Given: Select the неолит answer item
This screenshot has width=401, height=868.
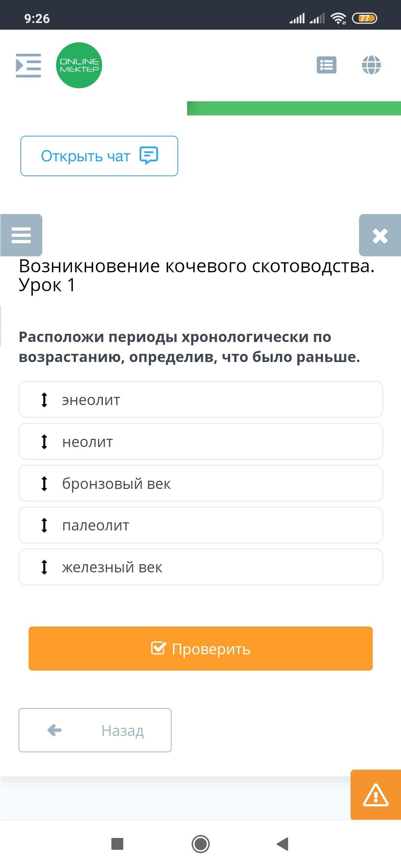Looking at the screenshot, I should (200, 441).
